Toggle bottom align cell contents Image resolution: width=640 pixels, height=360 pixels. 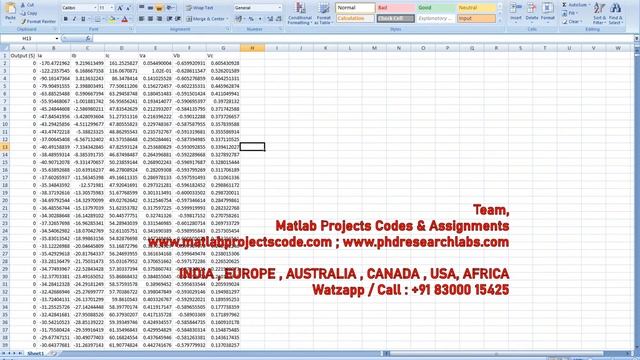pyautogui.click(x=160, y=8)
